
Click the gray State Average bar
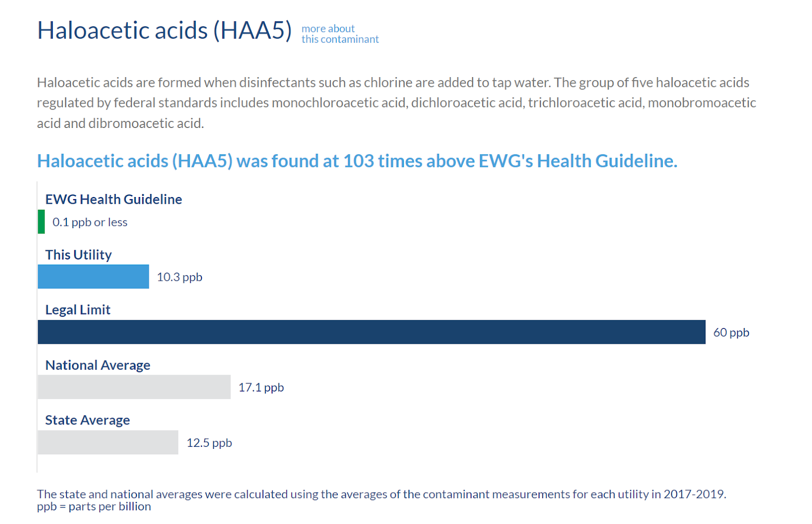108,442
